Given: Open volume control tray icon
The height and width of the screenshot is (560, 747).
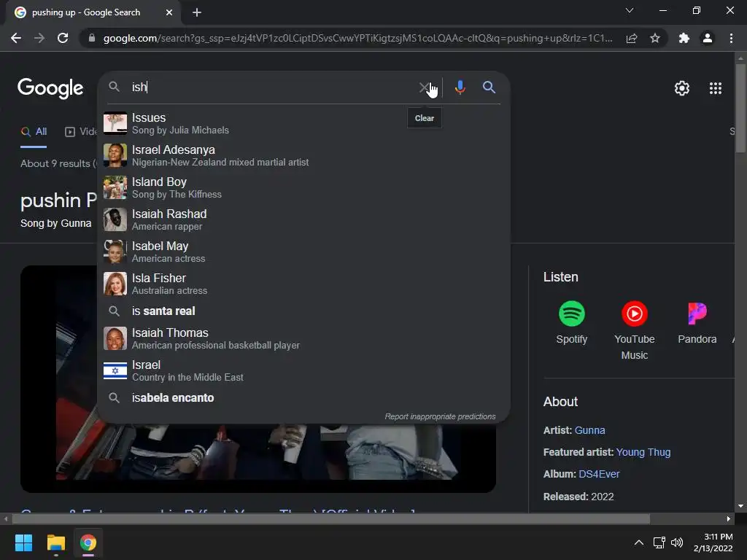Looking at the screenshot, I should [677, 542].
